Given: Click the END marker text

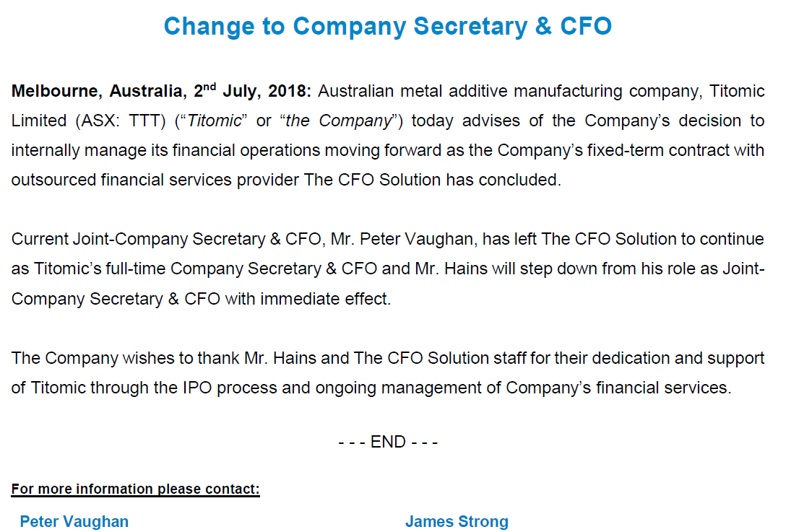Looking at the screenshot, I should (388, 442).
